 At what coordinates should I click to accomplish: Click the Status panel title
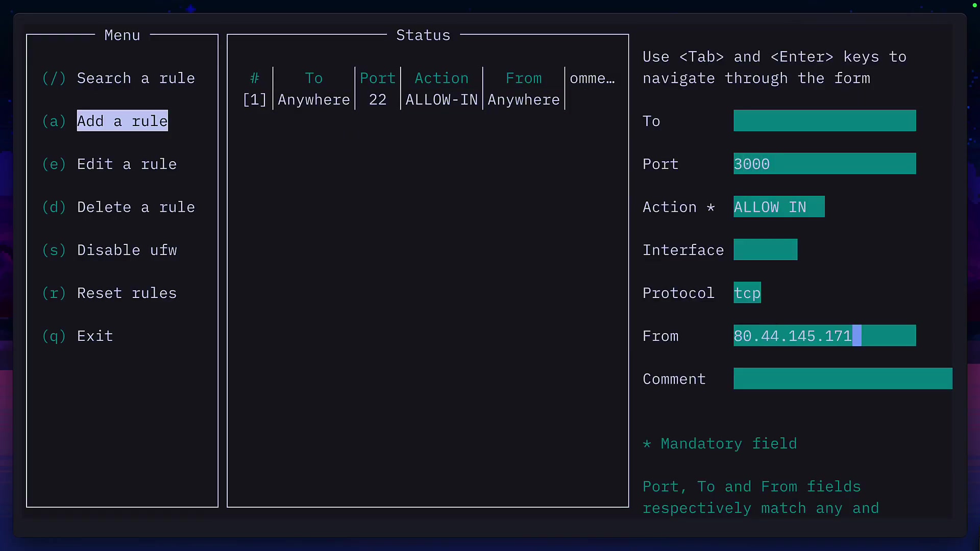coord(423,35)
